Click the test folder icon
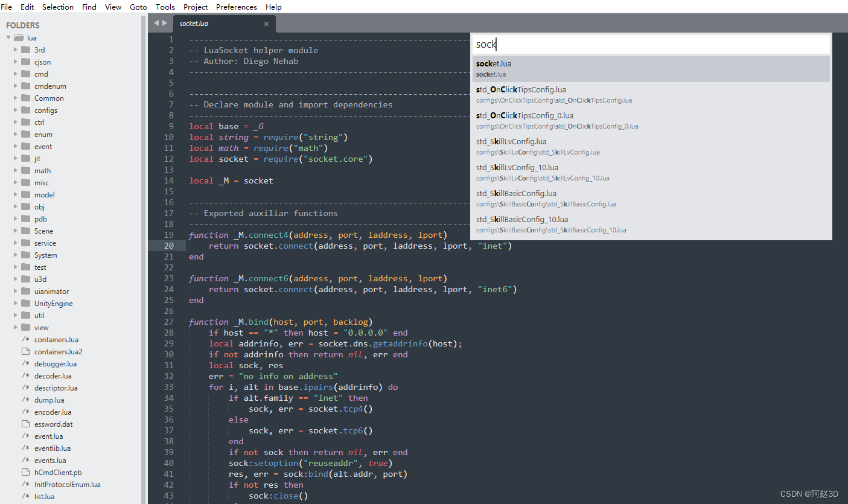 click(x=25, y=267)
